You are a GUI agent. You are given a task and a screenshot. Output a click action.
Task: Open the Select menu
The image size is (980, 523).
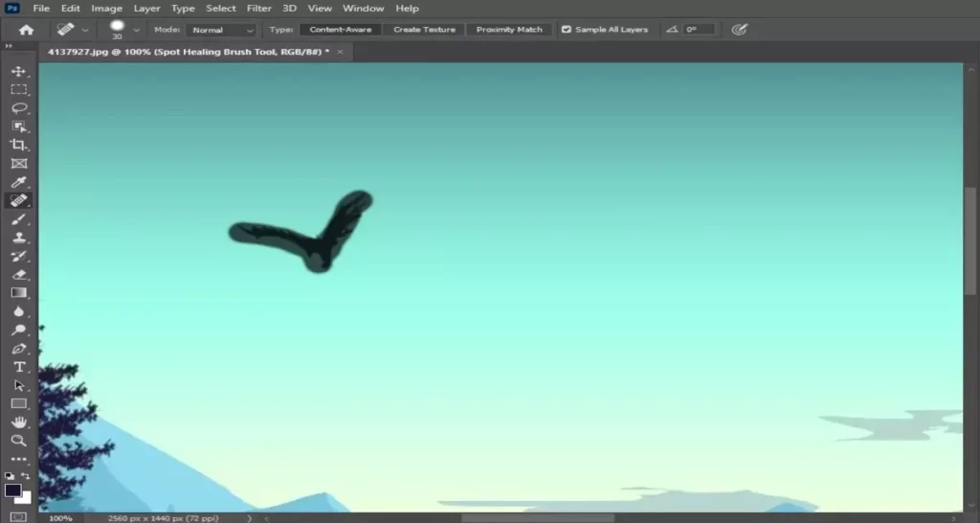[221, 8]
